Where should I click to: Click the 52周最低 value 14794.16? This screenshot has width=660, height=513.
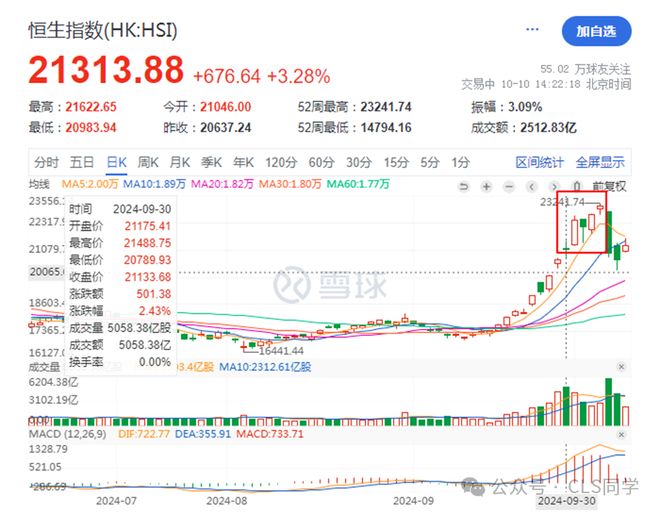(x=386, y=128)
